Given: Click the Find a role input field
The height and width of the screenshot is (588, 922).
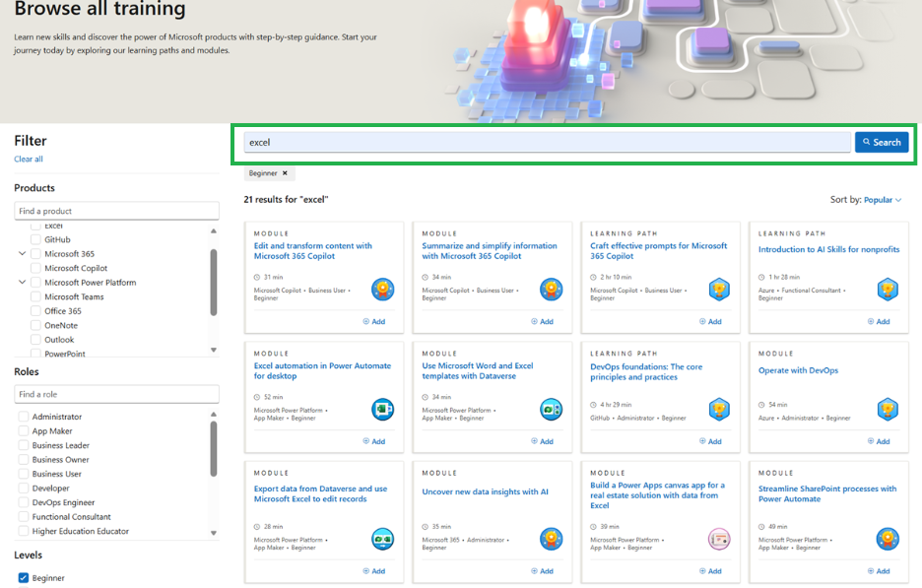Looking at the screenshot, I should point(116,394).
